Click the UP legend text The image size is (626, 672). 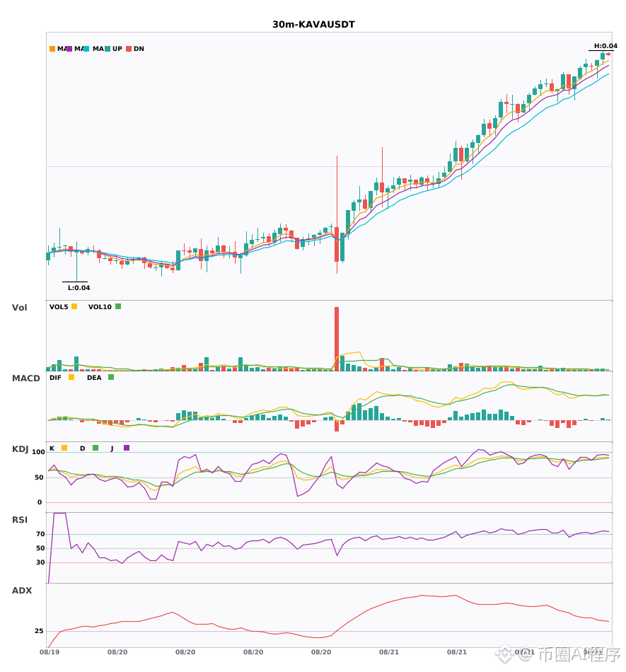[x=117, y=49]
